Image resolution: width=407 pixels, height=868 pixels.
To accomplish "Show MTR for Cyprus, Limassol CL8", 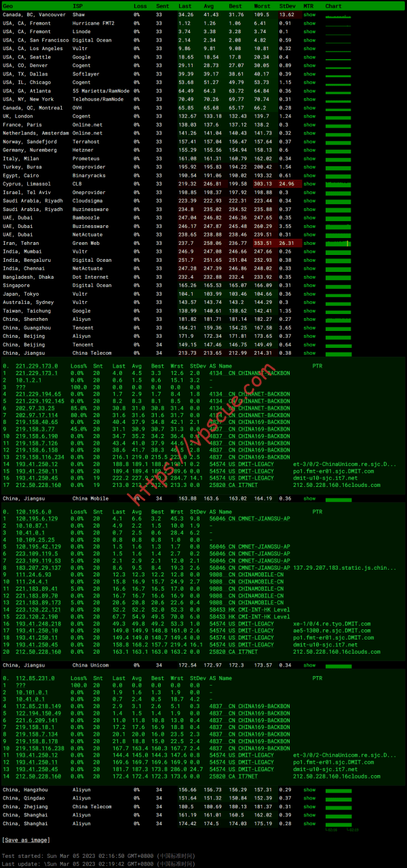I will [309, 184].
